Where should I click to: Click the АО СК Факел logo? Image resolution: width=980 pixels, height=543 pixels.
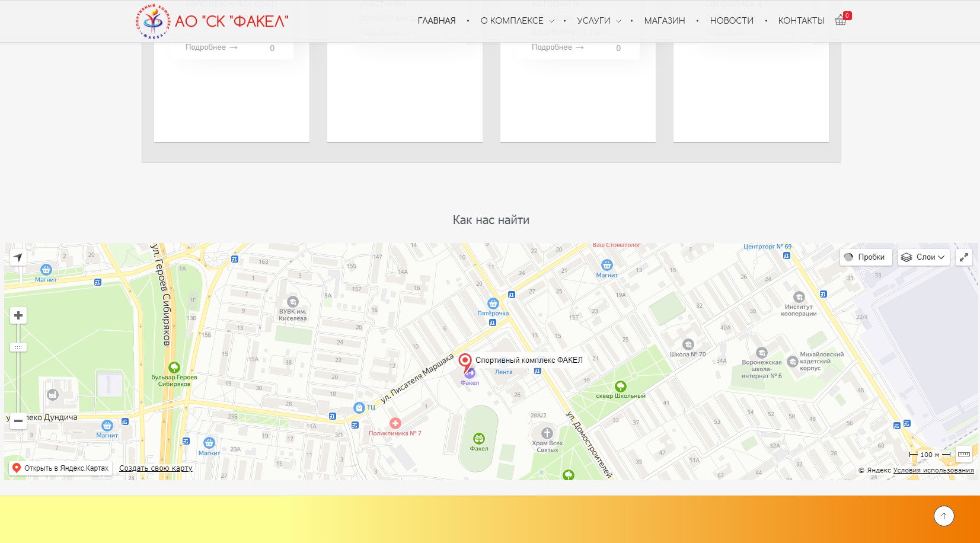click(212, 21)
